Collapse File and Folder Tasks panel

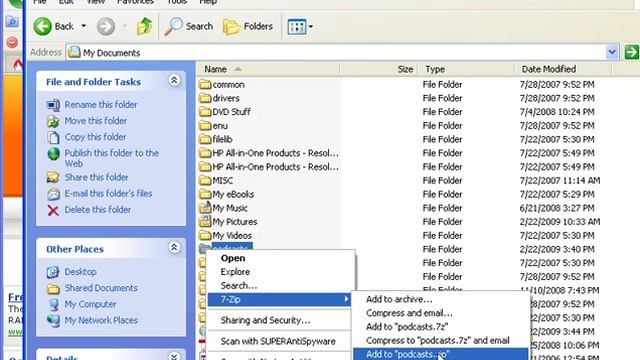coord(174,80)
